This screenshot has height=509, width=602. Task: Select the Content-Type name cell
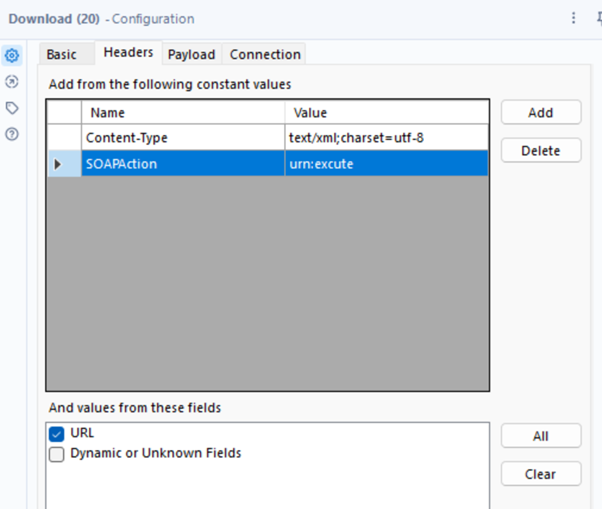[x=183, y=138]
